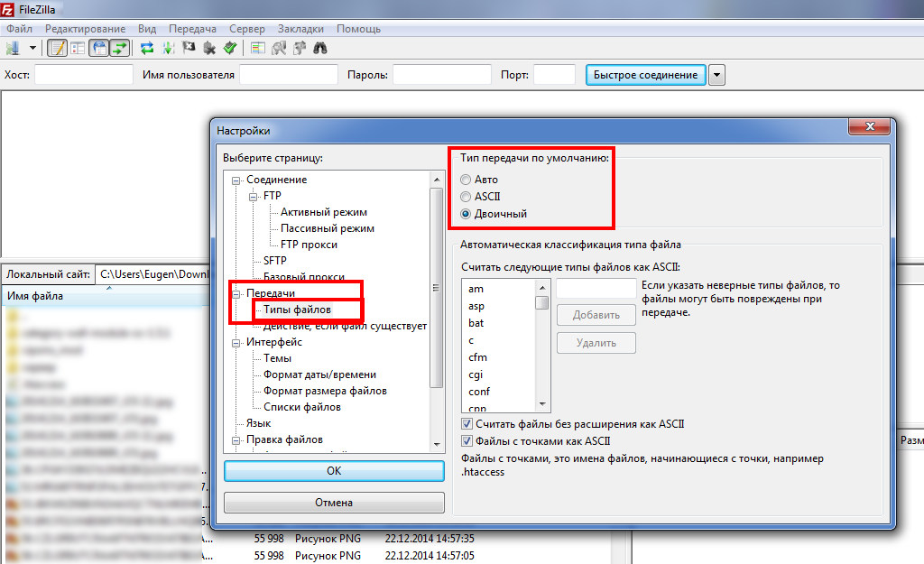This screenshot has height=564, width=924.
Task: Click the Отмена button
Action: pyautogui.click(x=334, y=502)
